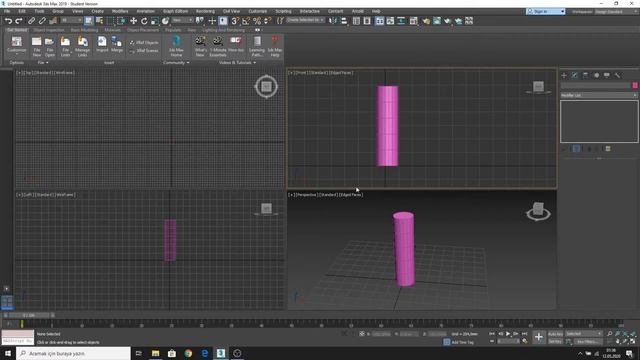Viewport: 640px width, 360px height.
Task: Click the Align tool icon
Action: (x=344, y=20)
